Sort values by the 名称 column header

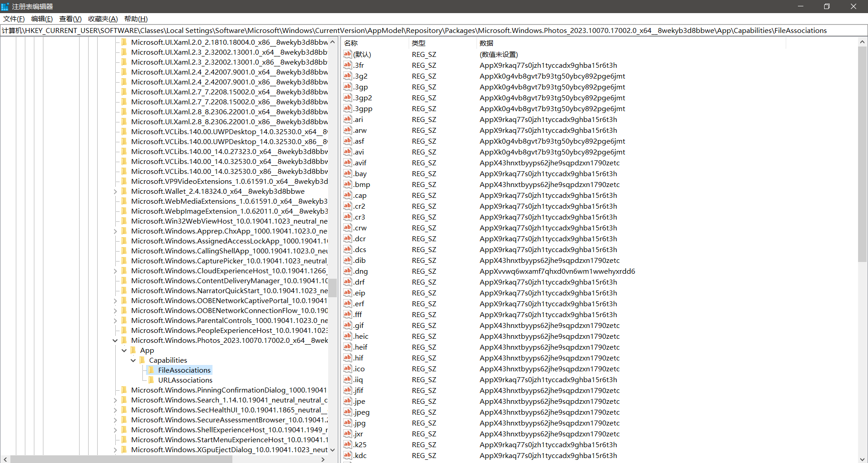[x=375, y=43]
